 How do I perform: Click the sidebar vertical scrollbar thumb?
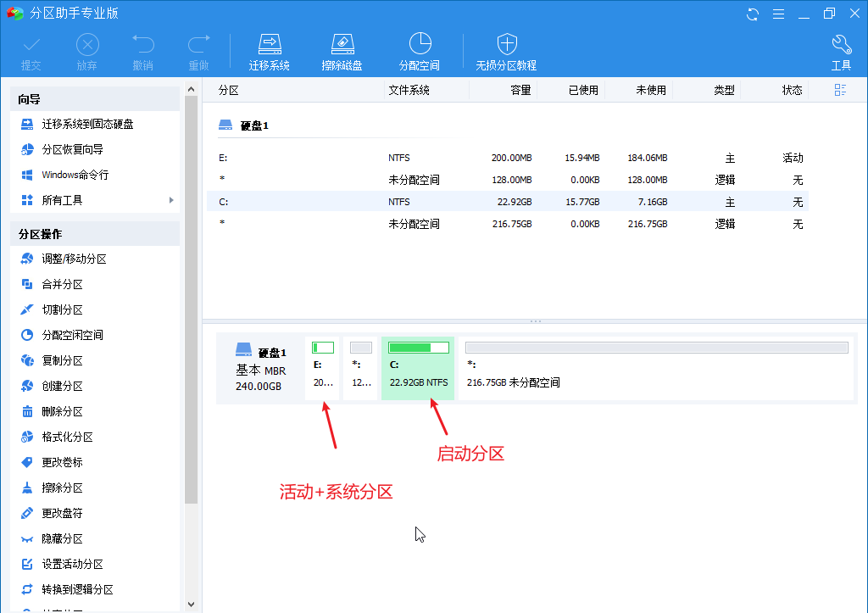click(x=191, y=299)
